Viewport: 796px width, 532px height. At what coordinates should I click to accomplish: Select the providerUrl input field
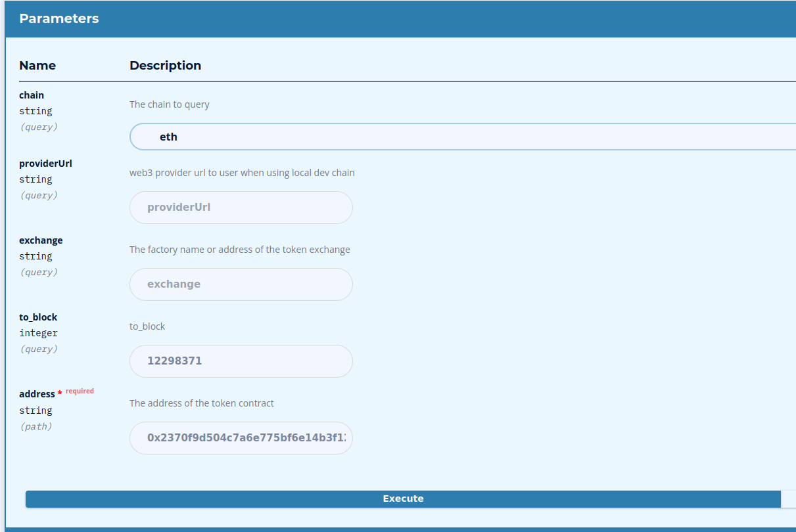coord(241,207)
